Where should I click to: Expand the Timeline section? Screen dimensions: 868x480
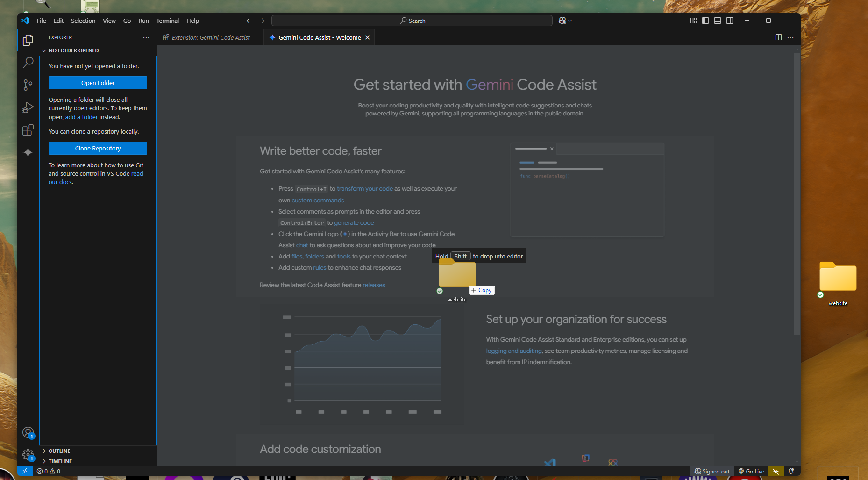(x=60, y=461)
